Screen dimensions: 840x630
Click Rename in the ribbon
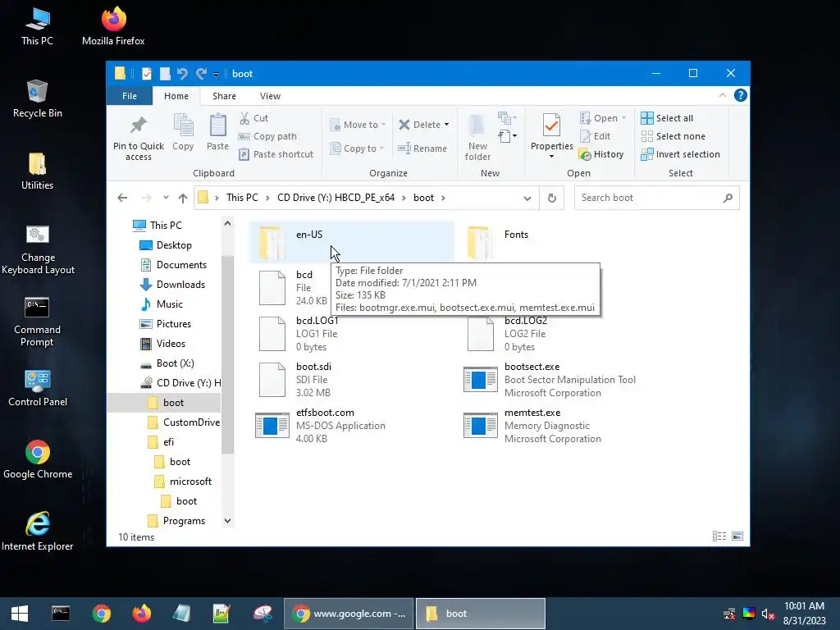pyautogui.click(x=422, y=148)
